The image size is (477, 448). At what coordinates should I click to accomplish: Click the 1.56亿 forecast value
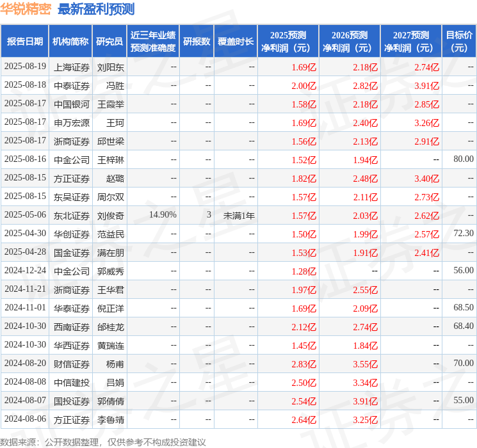pyautogui.click(x=304, y=141)
